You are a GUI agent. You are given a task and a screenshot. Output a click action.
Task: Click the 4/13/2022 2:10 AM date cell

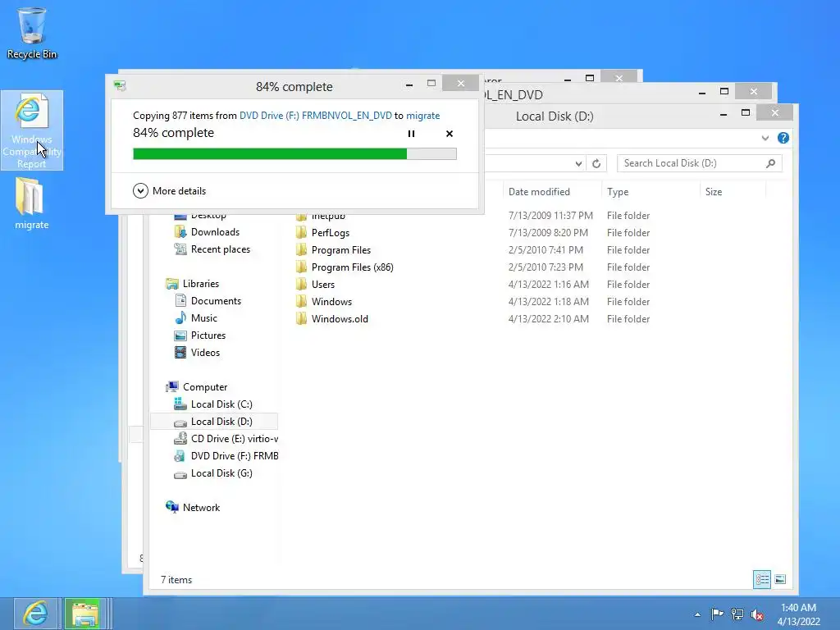point(548,319)
